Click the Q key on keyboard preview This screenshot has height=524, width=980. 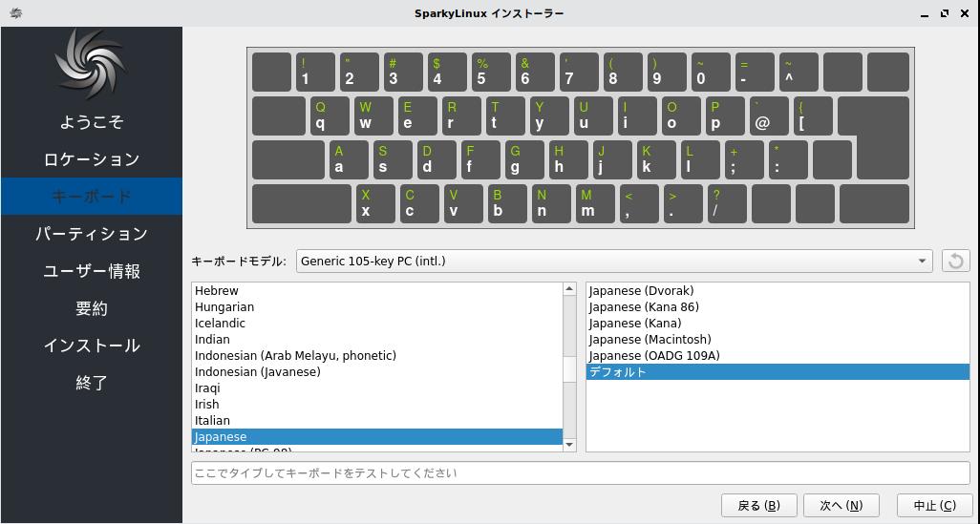pos(330,115)
